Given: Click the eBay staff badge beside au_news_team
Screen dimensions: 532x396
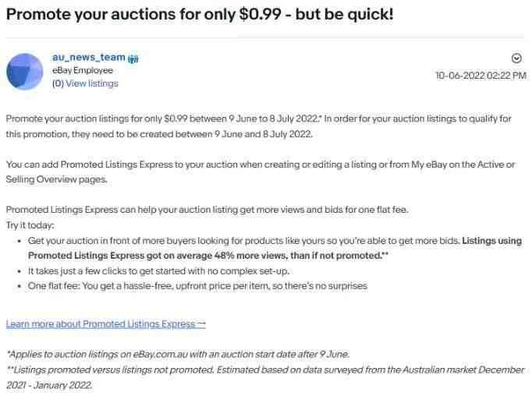Looking at the screenshot, I should click(133, 58).
